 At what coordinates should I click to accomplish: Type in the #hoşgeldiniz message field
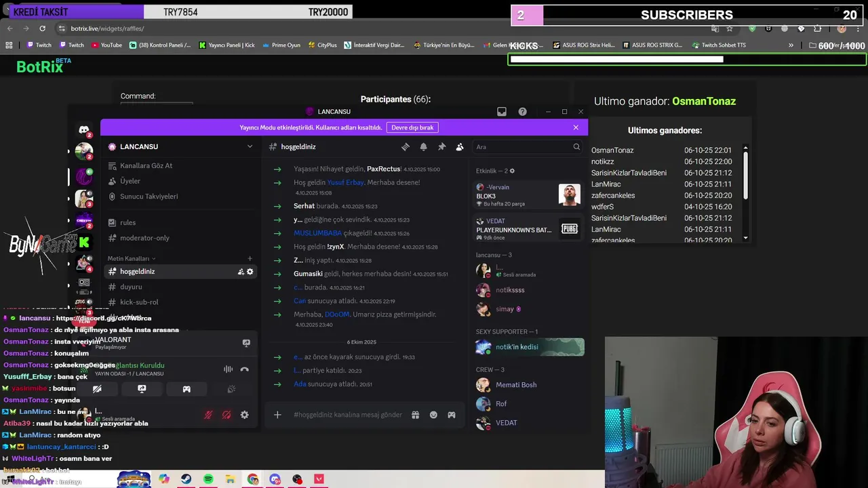348,415
